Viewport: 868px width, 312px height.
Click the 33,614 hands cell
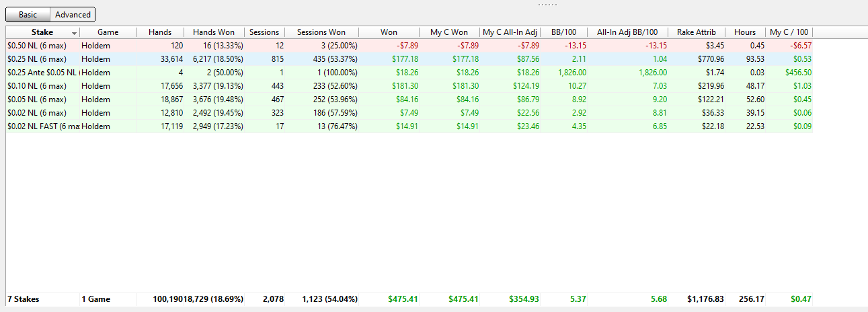tap(160, 59)
